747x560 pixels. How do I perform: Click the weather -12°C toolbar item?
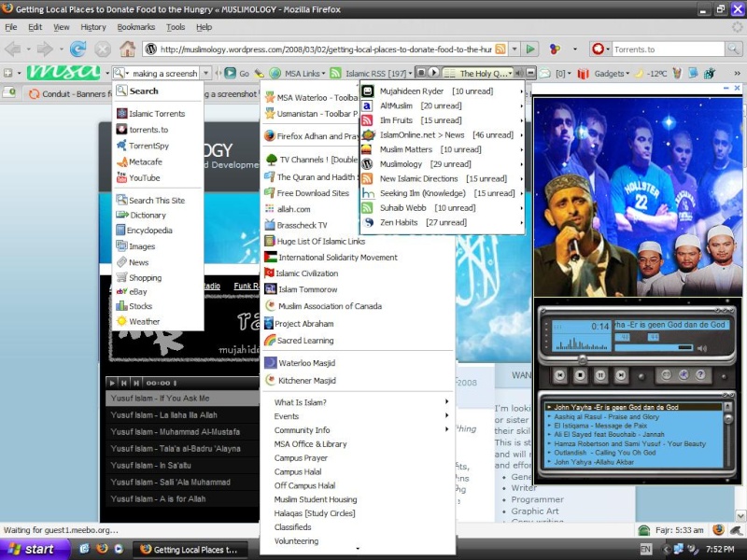click(652, 74)
